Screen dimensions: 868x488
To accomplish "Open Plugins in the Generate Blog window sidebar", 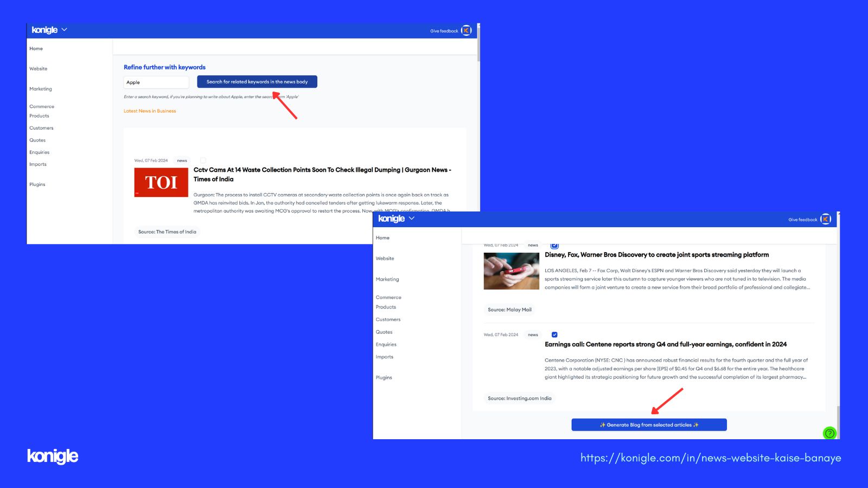I will [x=384, y=378].
